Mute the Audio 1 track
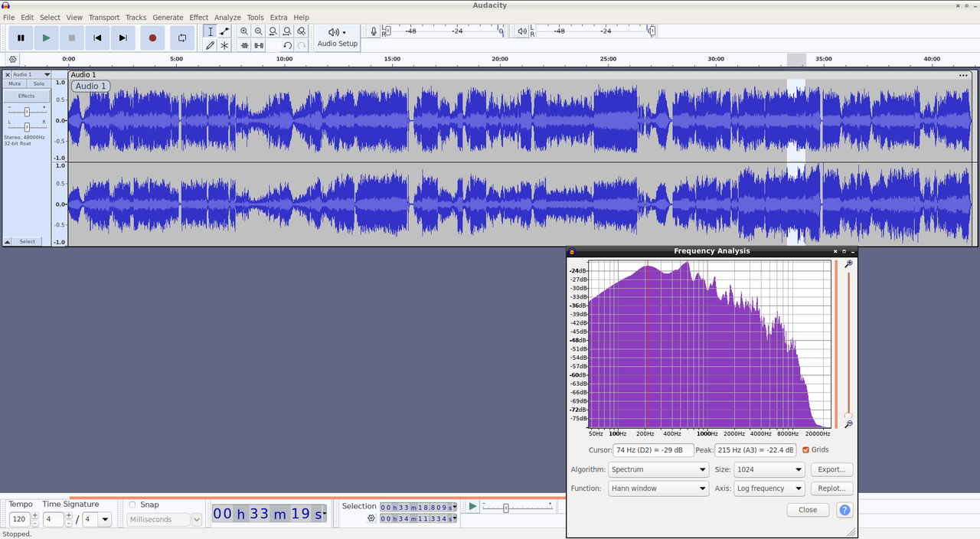The height and width of the screenshot is (539, 980). 15,83
